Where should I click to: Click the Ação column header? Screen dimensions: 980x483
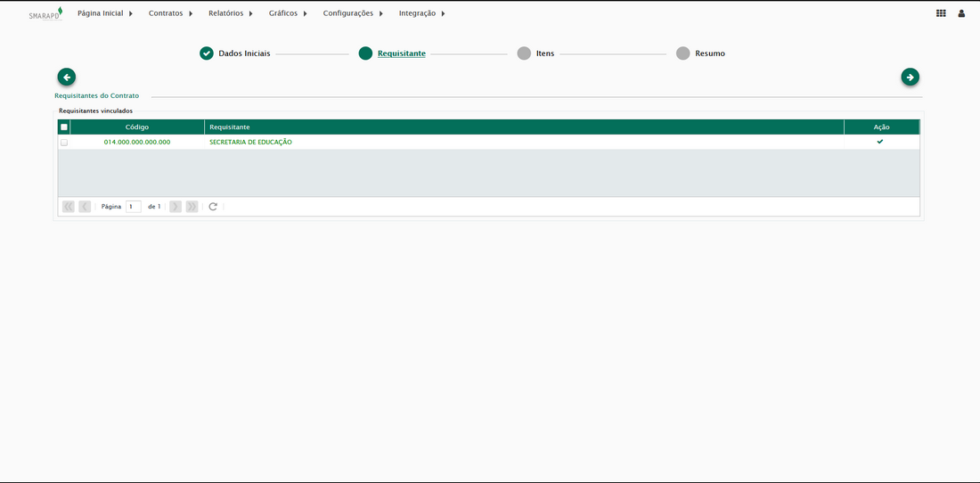[x=882, y=127]
